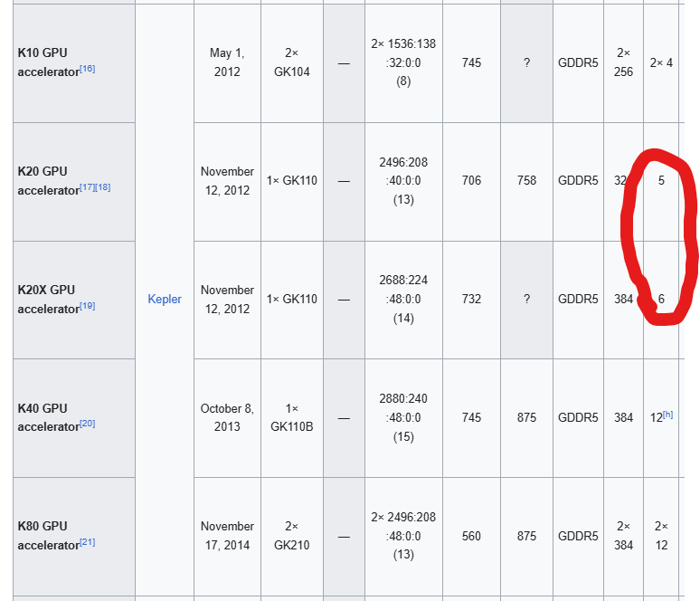The image size is (700, 601).
Task: Click the November 17, 2014 date cell
Action: pos(227,536)
